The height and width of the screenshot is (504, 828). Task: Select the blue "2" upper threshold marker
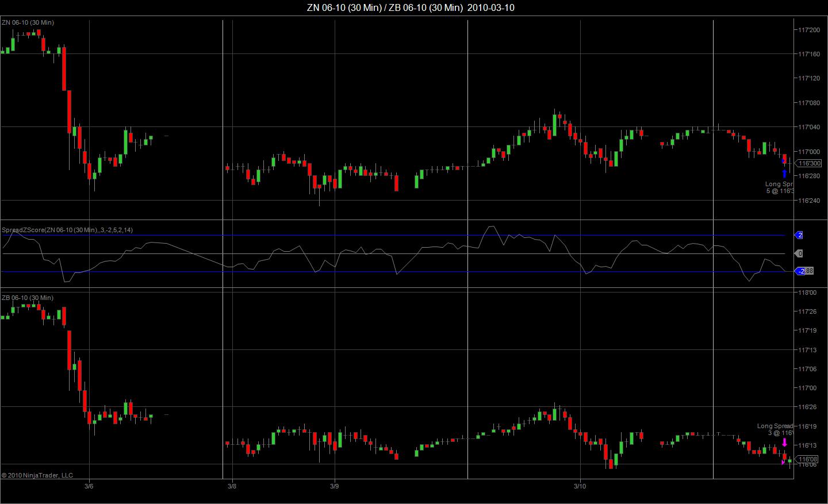(x=799, y=235)
